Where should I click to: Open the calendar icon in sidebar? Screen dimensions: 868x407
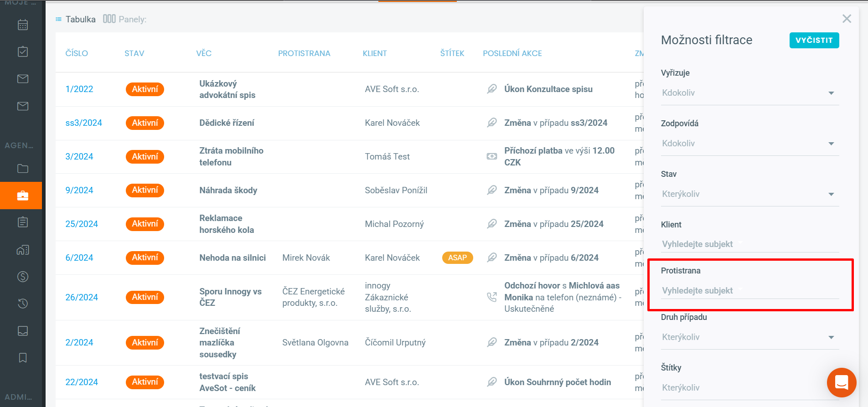[23, 25]
